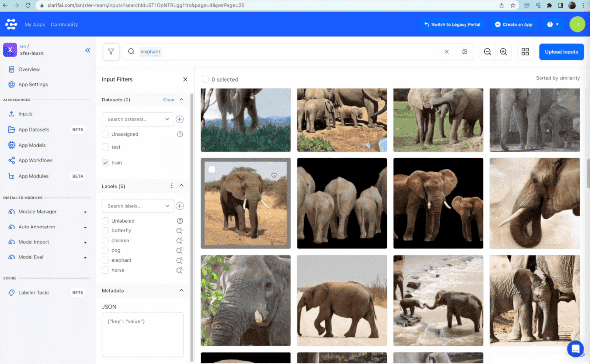Zoom out the image grid
Image resolution: width=590 pixels, height=364 pixels.
(487, 52)
